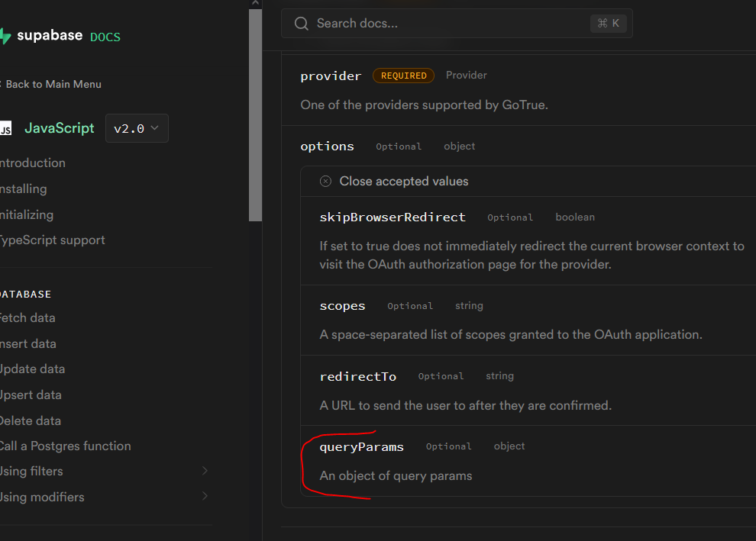Open the Introduction sidebar item
The height and width of the screenshot is (541, 756).
point(32,163)
